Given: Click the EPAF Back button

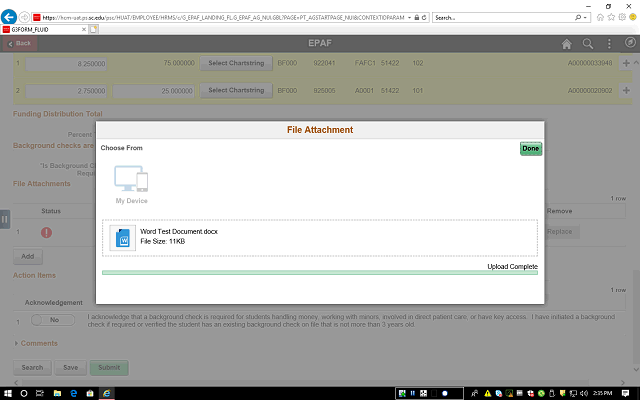Looking at the screenshot, I should coord(20,43).
